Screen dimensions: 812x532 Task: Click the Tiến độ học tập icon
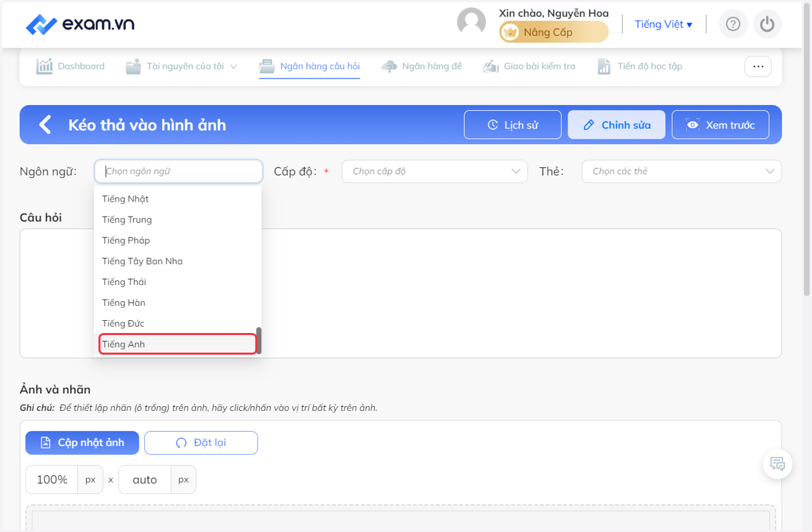(x=604, y=66)
